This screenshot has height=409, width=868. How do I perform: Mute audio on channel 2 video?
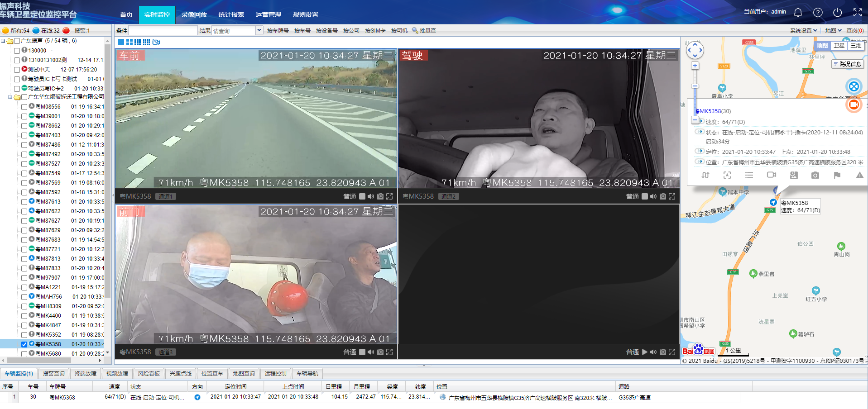653,196
